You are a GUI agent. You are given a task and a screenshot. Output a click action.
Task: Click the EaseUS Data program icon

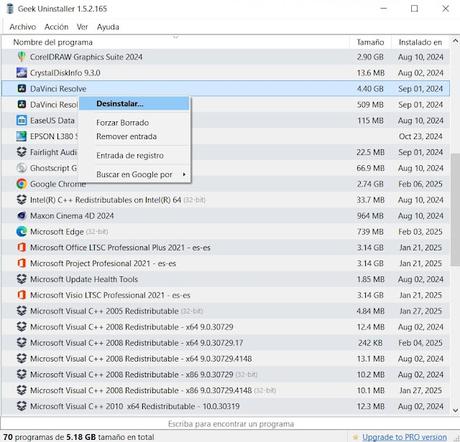(x=22, y=120)
